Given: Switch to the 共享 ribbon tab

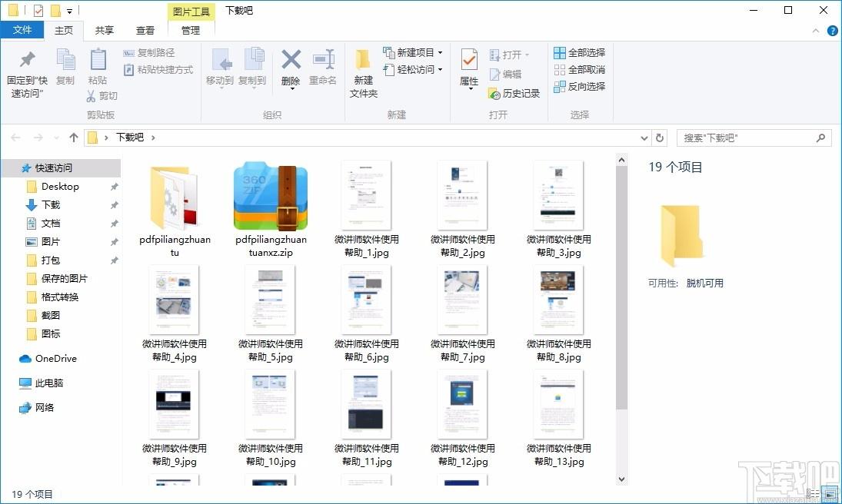Looking at the screenshot, I should [x=104, y=31].
